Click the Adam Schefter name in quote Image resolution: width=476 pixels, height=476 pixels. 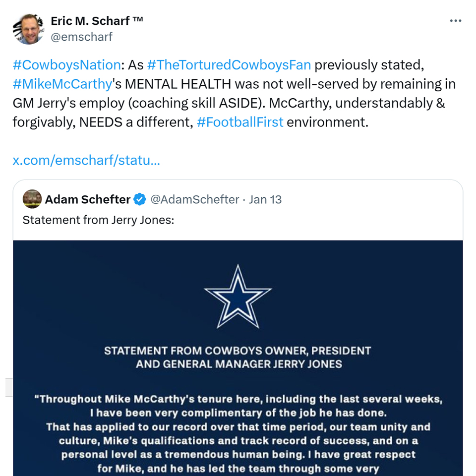88,199
